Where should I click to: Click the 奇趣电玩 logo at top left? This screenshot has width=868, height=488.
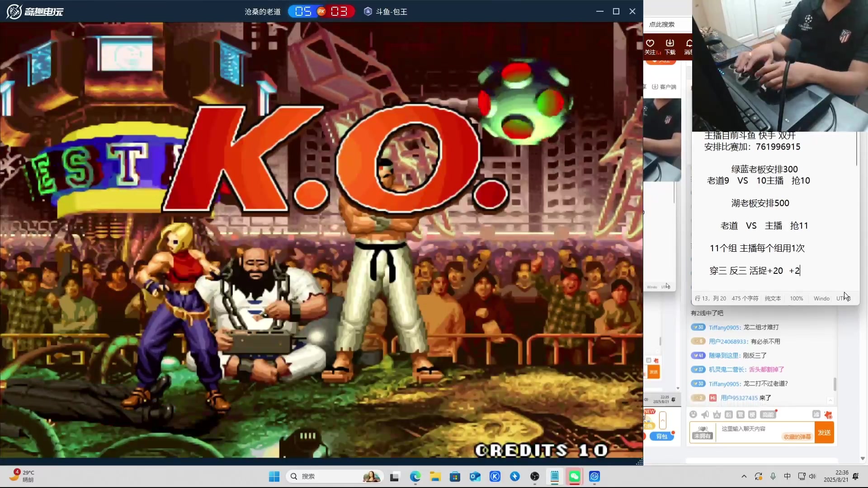click(35, 11)
